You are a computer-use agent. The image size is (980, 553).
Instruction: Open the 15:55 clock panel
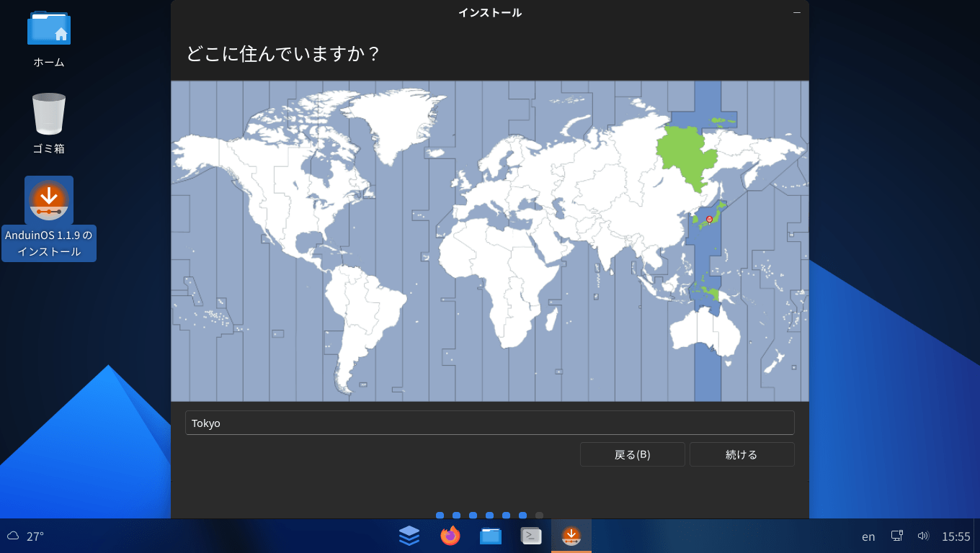click(956, 536)
